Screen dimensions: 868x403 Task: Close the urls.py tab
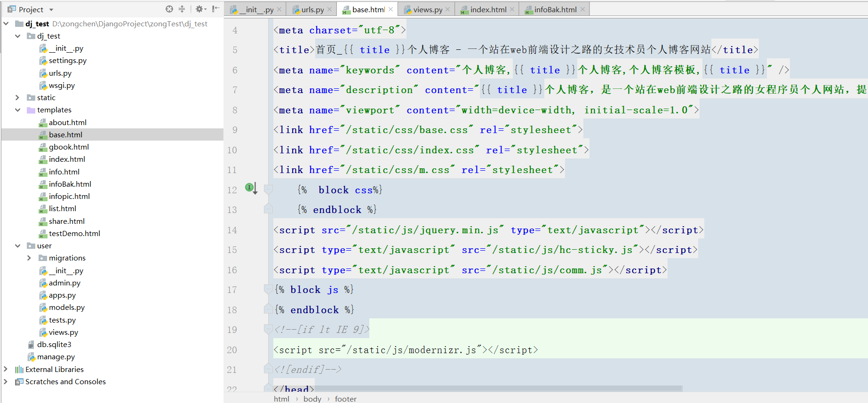pyautogui.click(x=329, y=9)
